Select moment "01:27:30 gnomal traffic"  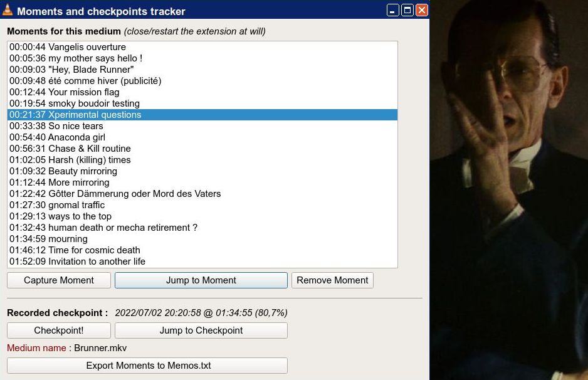(202, 205)
